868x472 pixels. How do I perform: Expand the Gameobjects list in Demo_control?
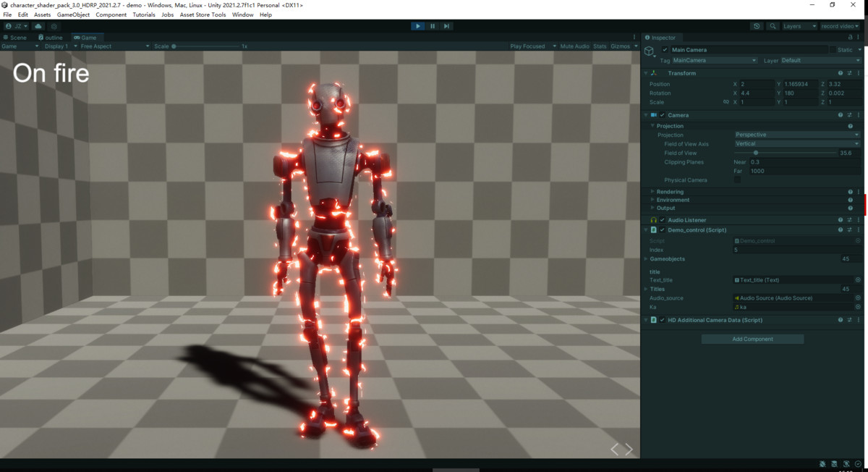(646, 258)
